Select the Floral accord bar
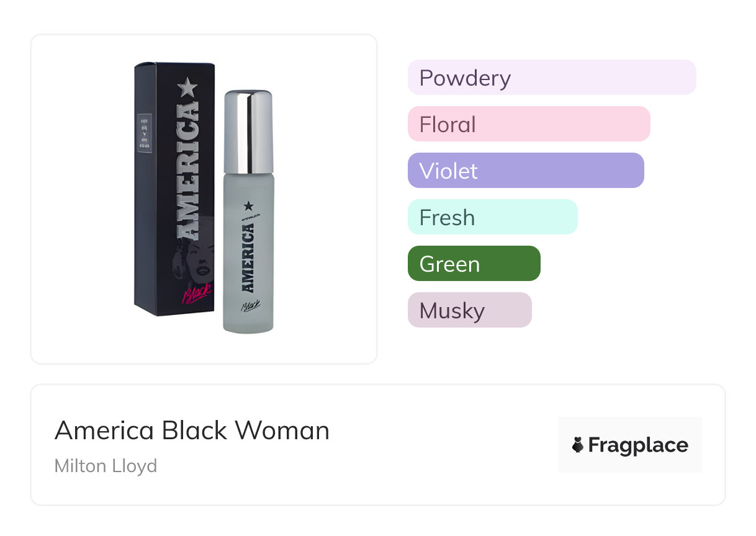 [x=528, y=124]
